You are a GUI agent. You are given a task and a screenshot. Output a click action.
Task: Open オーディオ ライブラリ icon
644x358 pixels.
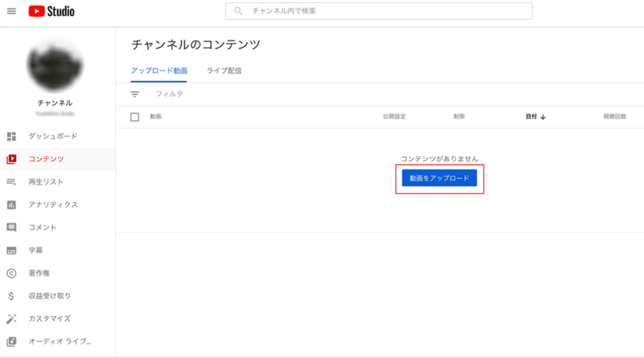coord(11,341)
